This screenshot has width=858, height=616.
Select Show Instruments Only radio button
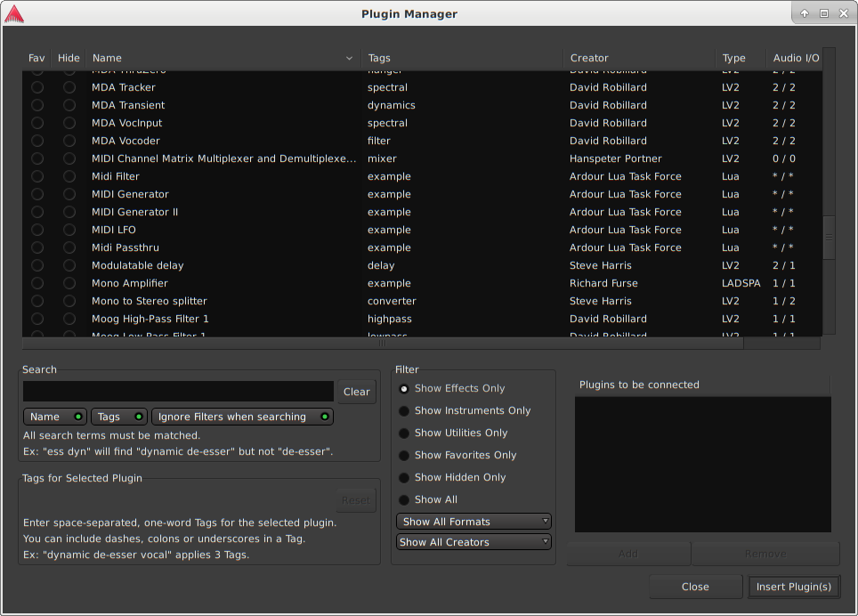coord(404,410)
